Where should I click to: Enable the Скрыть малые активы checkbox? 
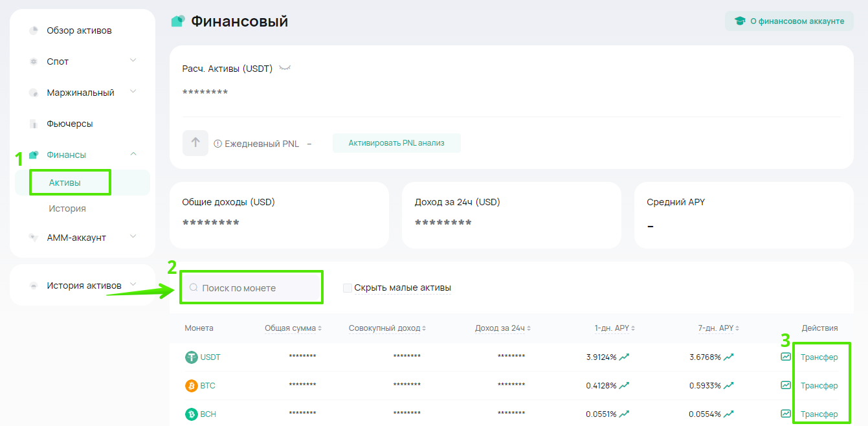[x=348, y=288]
